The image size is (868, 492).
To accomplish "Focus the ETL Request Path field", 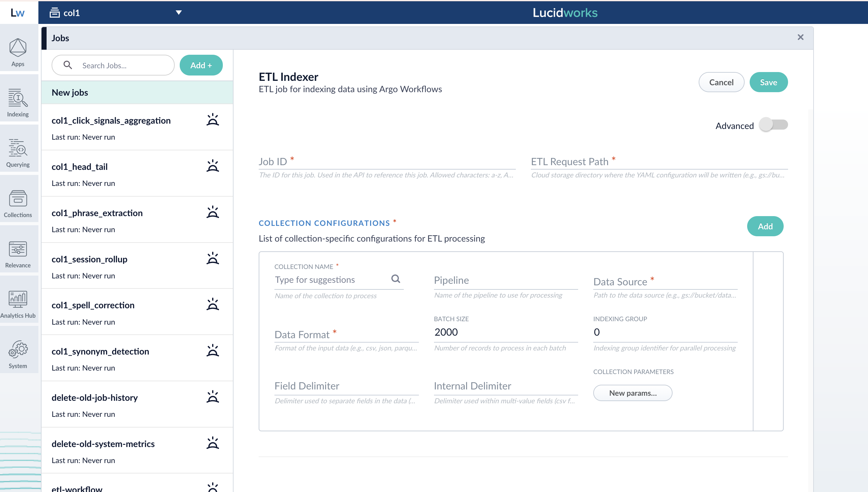I will coord(659,162).
